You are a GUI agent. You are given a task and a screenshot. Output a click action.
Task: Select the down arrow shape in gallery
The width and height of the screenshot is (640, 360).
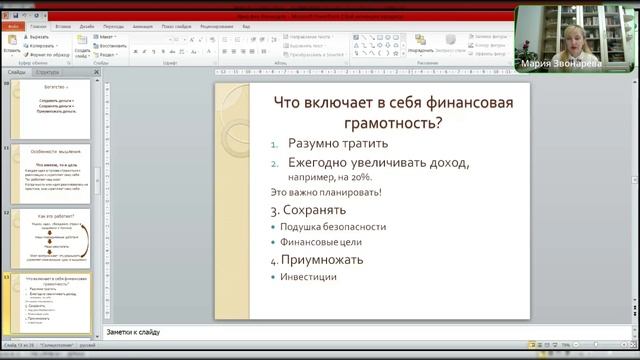[x=388, y=45]
